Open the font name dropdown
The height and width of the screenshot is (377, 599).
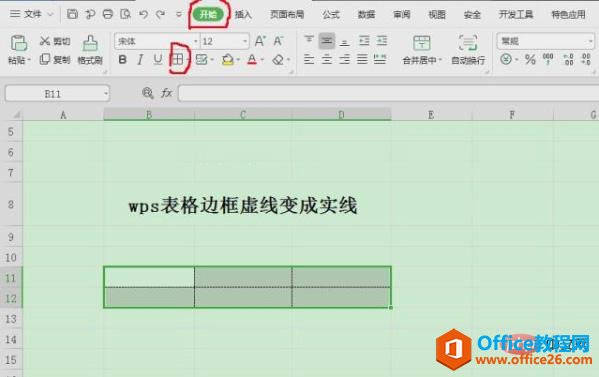pyautogui.click(x=196, y=41)
